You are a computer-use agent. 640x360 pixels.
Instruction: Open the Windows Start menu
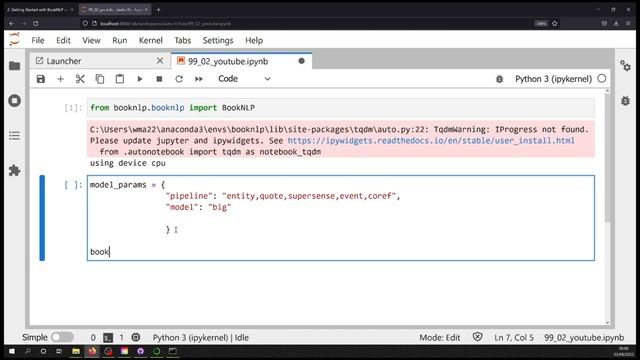tap(11, 351)
